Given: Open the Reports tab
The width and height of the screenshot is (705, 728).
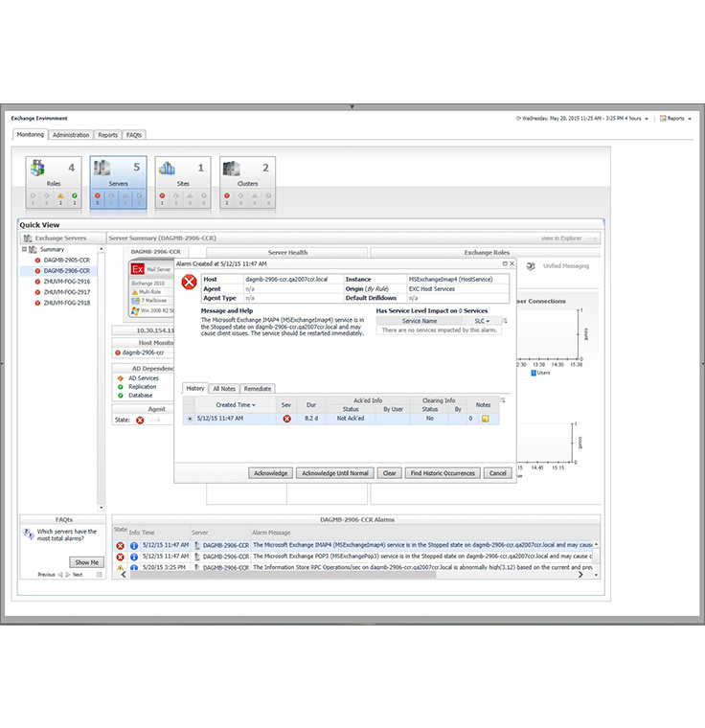Looking at the screenshot, I should click(107, 135).
